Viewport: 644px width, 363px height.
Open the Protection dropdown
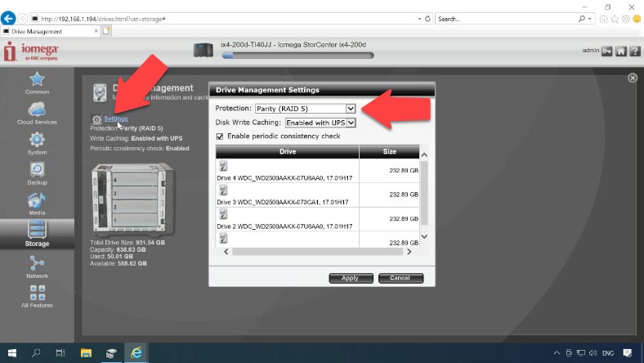pos(305,109)
